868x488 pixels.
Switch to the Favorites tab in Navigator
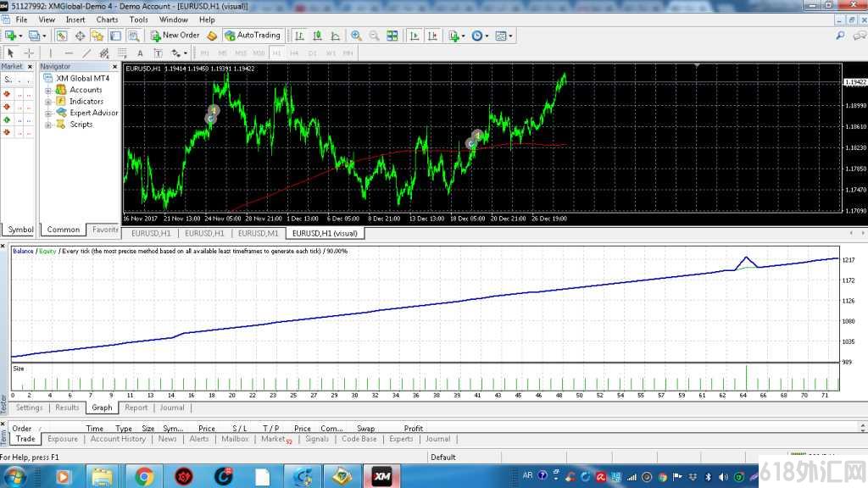(105, 229)
